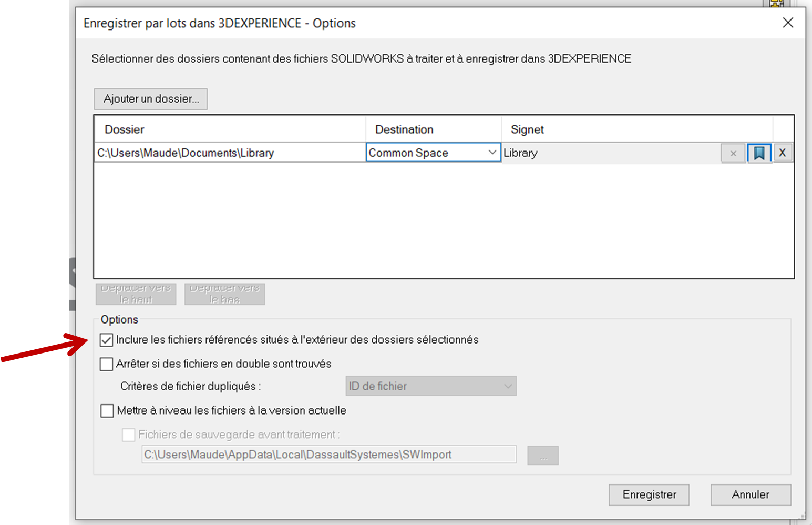
Task: Open the Common Space destination dropdown
Action: [491, 153]
